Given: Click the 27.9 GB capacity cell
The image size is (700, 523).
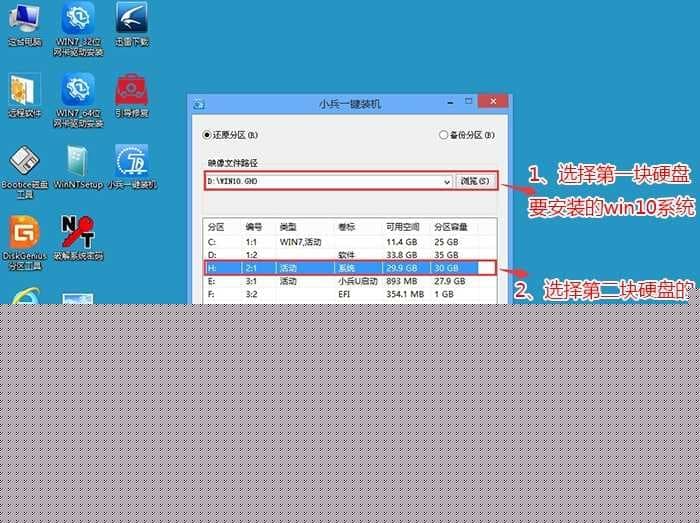Looking at the screenshot, I should (x=450, y=281).
